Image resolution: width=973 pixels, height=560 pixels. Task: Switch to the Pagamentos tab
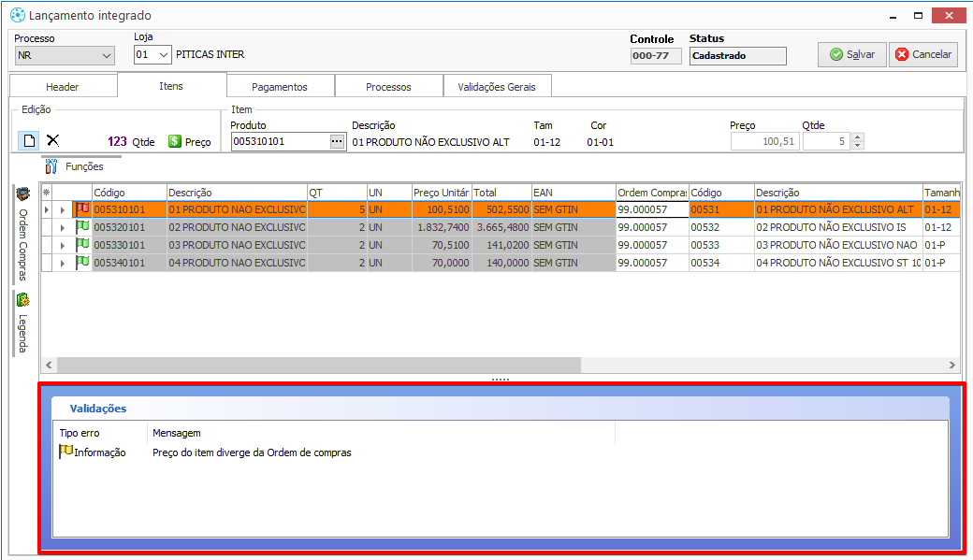(x=280, y=87)
